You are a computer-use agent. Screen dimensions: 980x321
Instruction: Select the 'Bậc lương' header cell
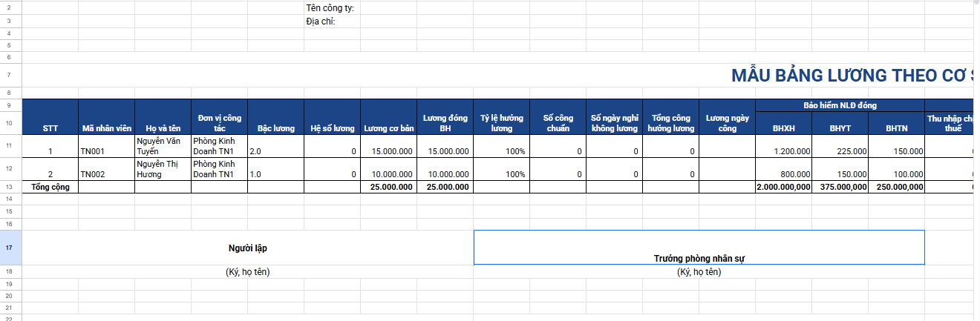(x=276, y=116)
